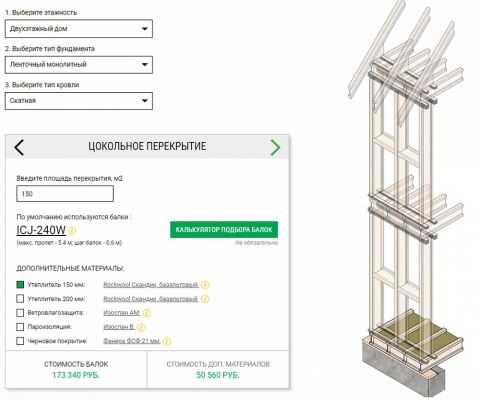480x400 pixels.
Task: Open 'Изоспан АМ' link
Action: click(121, 313)
